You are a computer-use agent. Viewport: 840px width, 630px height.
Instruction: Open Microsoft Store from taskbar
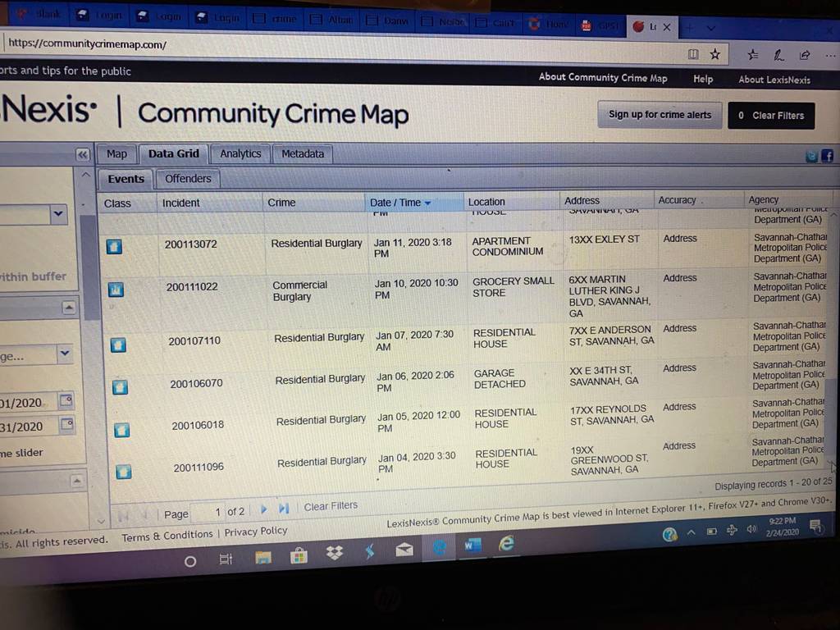(299, 555)
